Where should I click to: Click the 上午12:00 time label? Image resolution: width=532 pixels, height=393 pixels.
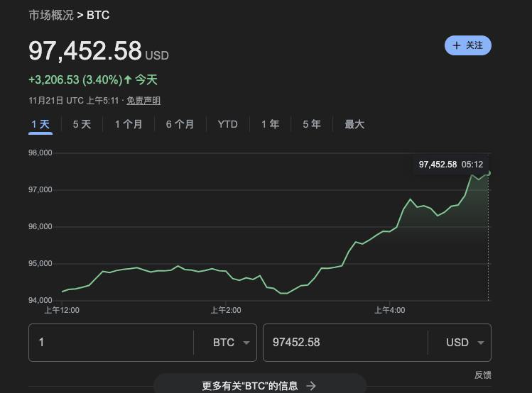pos(62,310)
